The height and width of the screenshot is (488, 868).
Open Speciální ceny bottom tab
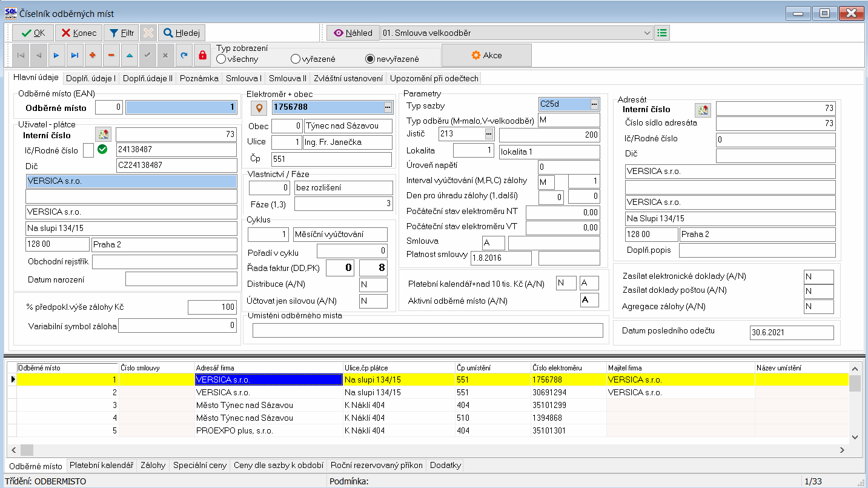click(200, 466)
